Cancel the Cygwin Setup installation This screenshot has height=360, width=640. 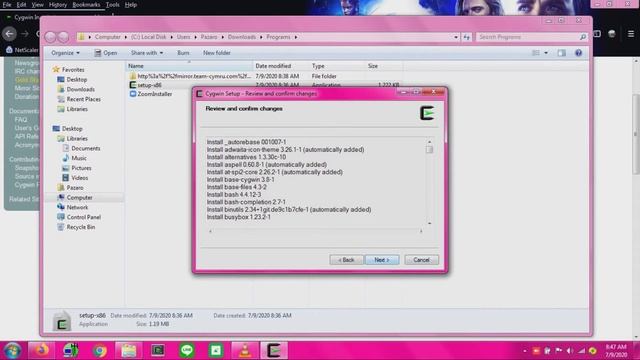(x=421, y=260)
